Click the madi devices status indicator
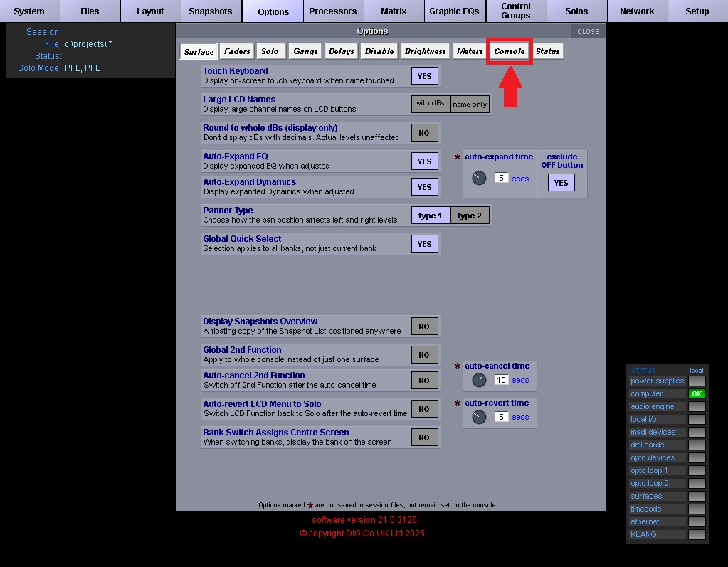 (x=697, y=432)
